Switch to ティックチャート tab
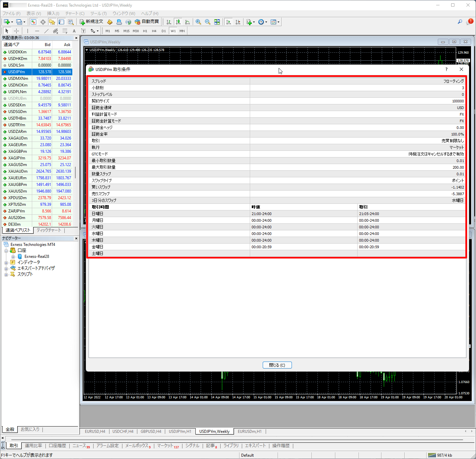Image resolution: width=476 pixels, height=459 pixels. 49,230
